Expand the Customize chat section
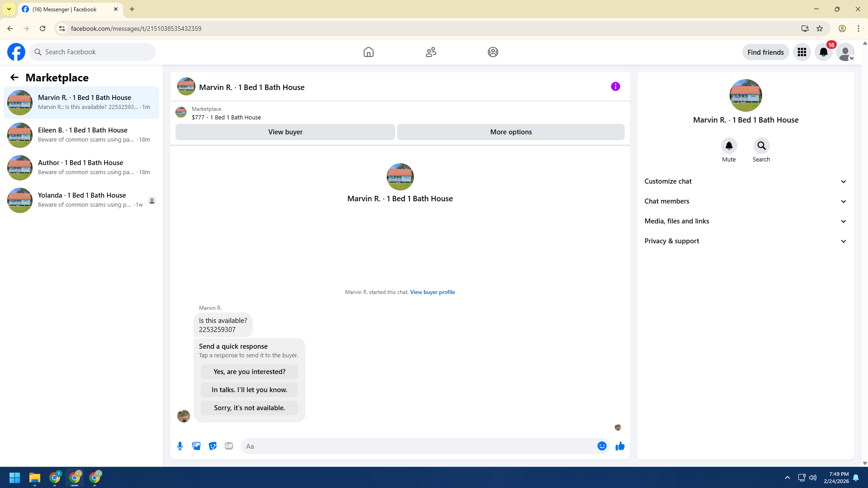 coord(745,181)
